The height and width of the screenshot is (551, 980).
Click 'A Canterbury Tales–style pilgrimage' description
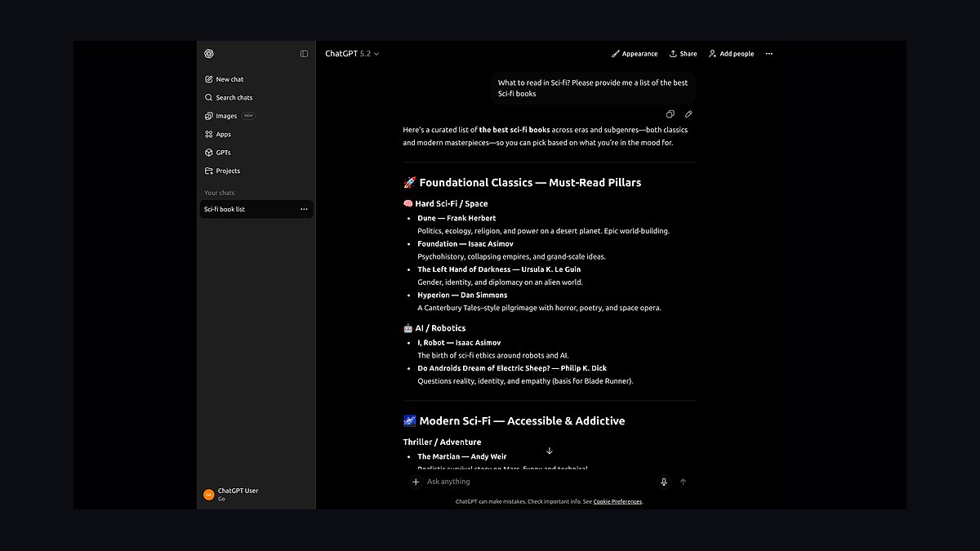pyautogui.click(x=539, y=308)
